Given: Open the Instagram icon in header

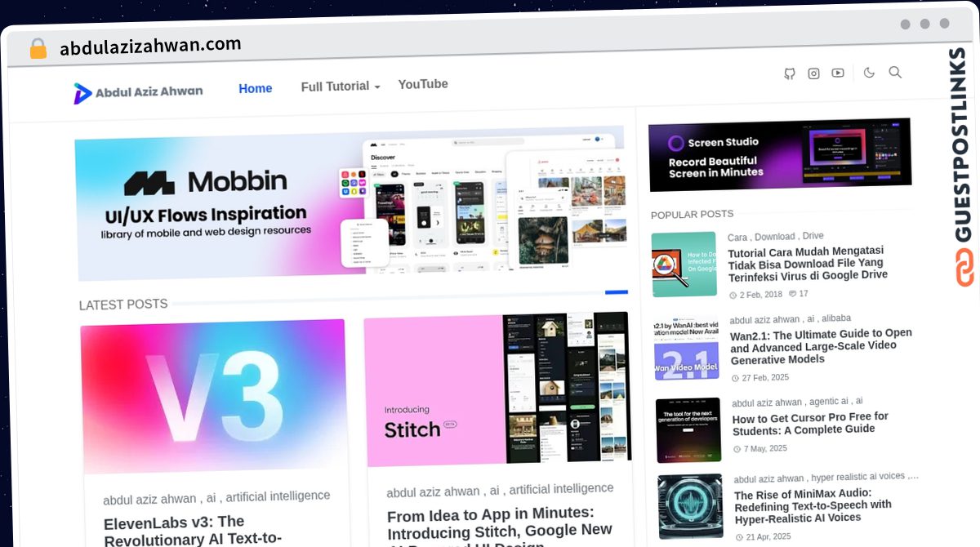Looking at the screenshot, I should coord(813,73).
